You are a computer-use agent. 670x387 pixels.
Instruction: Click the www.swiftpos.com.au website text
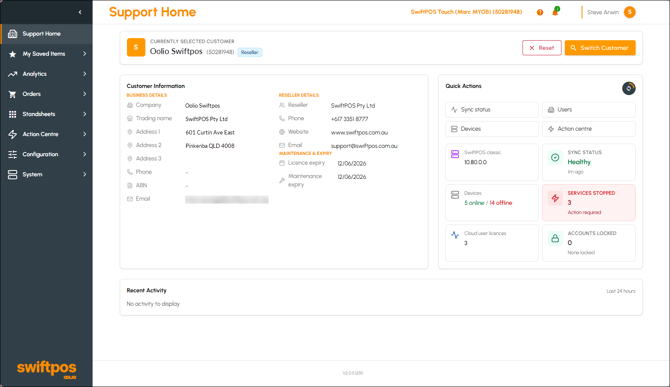tap(359, 132)
